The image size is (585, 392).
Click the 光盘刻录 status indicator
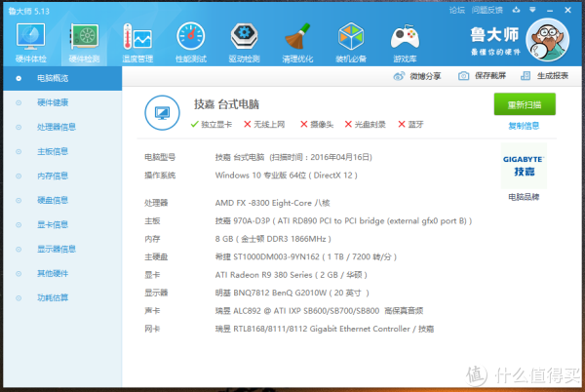click(365, 125)
